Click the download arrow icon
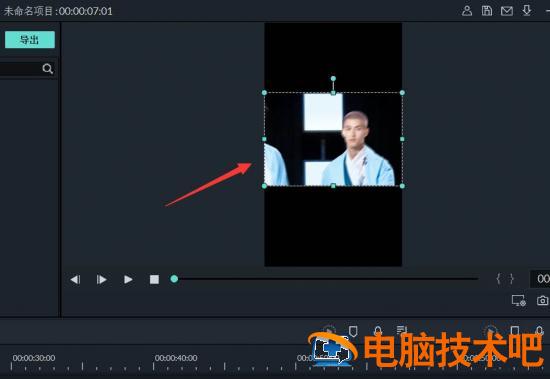 pyautogui.click(x=526, y=11)
